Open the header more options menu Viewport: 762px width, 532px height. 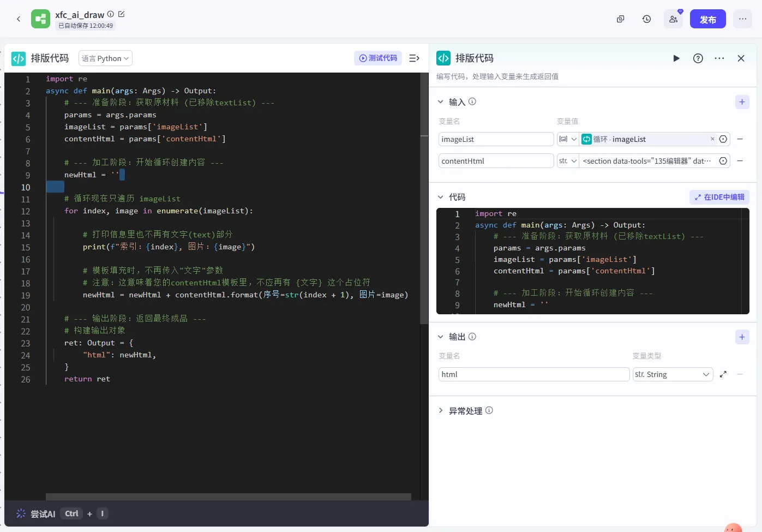click(742, 19)
